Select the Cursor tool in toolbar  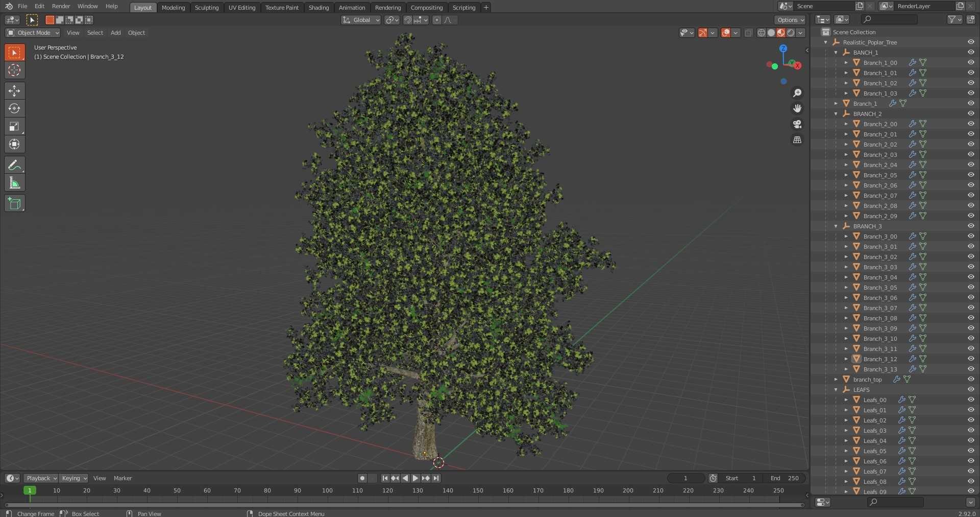coord(14,70)
